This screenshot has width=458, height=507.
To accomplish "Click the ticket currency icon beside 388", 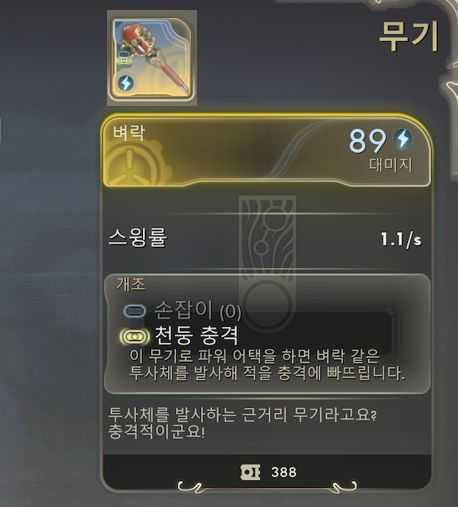I will coord(250,472).
